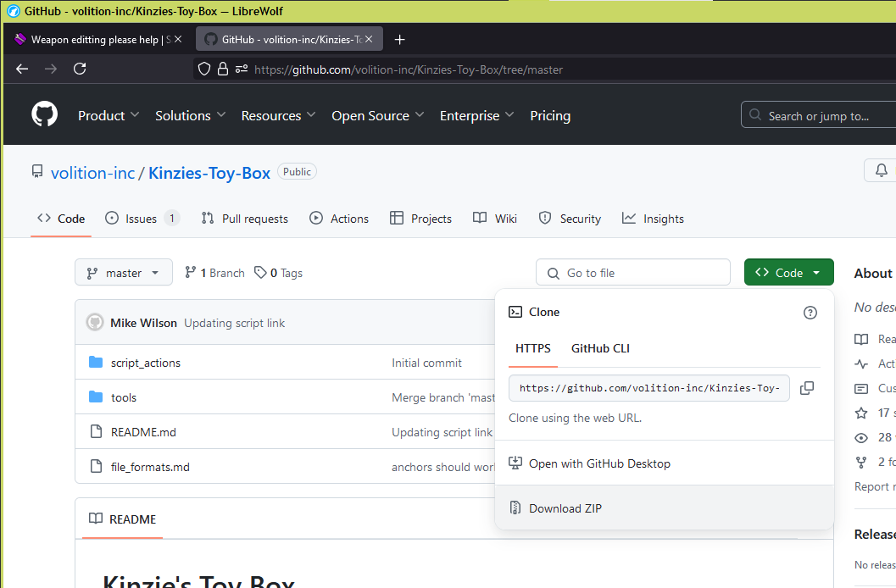The width and height of the screenshot is (896, 588).
Task: Reload the page with refresh icon
Action: pyautogui.click(x=80, y=69)
